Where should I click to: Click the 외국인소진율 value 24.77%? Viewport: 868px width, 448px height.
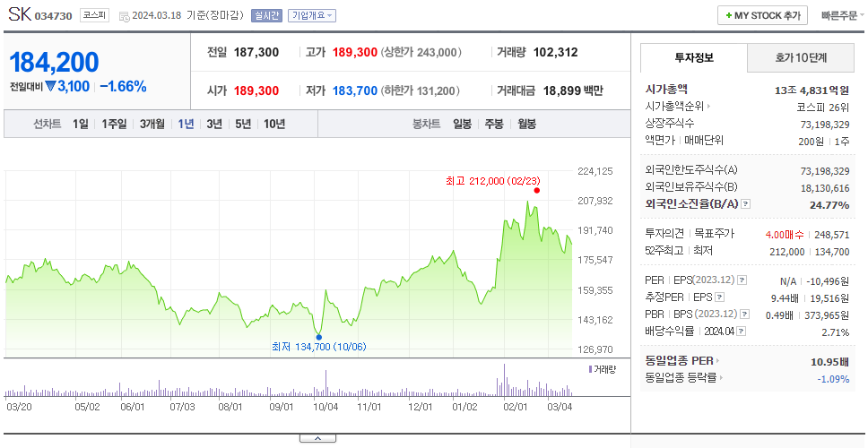(829, 205)
